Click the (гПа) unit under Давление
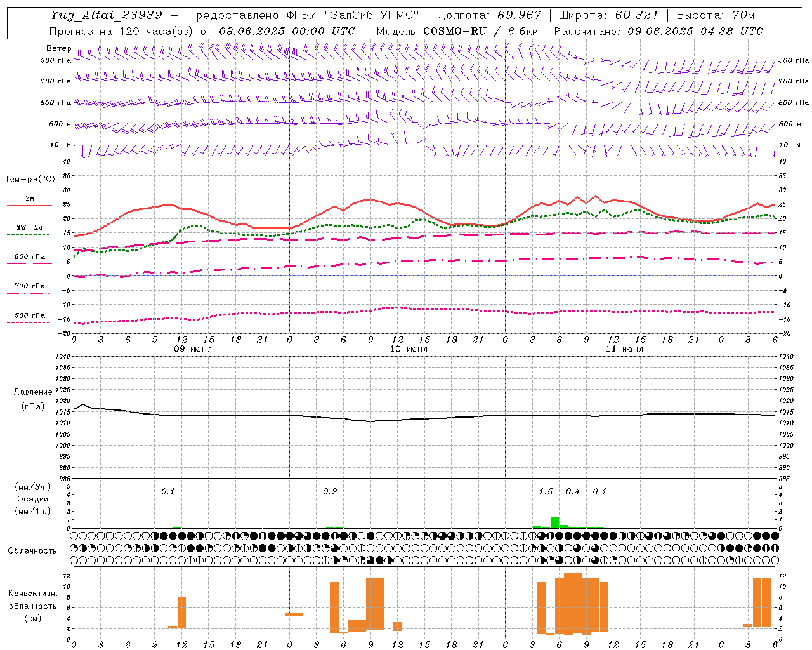 point(33,406)
